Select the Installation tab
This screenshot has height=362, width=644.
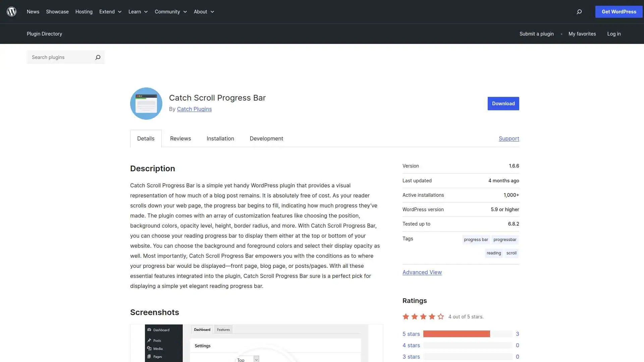coord(220,138)
